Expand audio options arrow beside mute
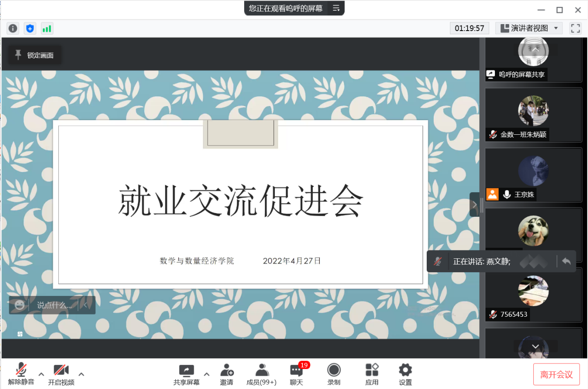 (x=41, y=374)
